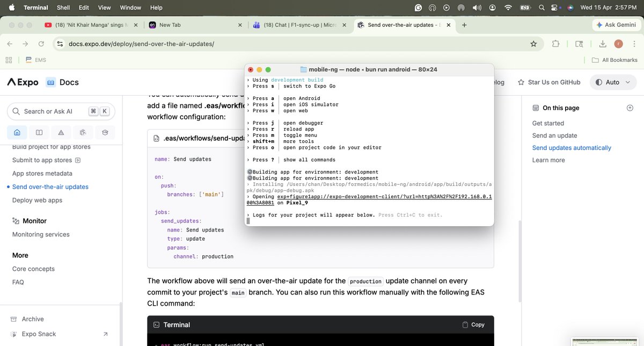644x346 pixels.
Task: Click Star Us on GitHub
Action: point(549,82)
